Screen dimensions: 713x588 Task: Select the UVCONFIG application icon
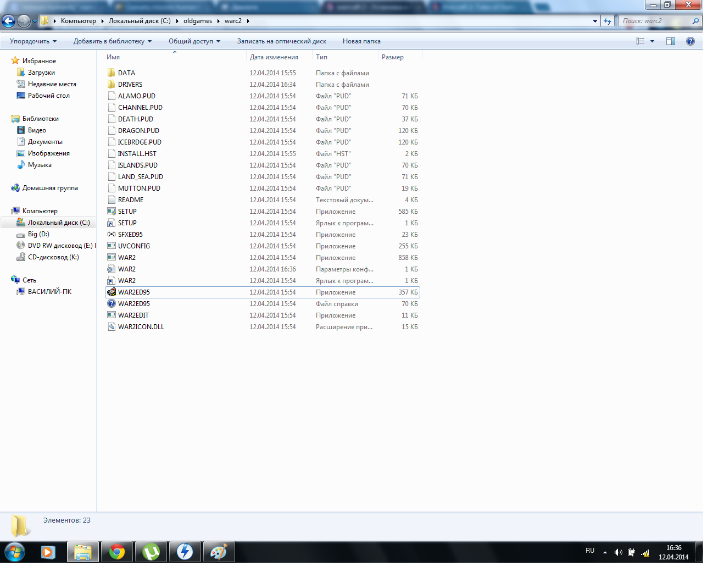[x=112, y=246]
